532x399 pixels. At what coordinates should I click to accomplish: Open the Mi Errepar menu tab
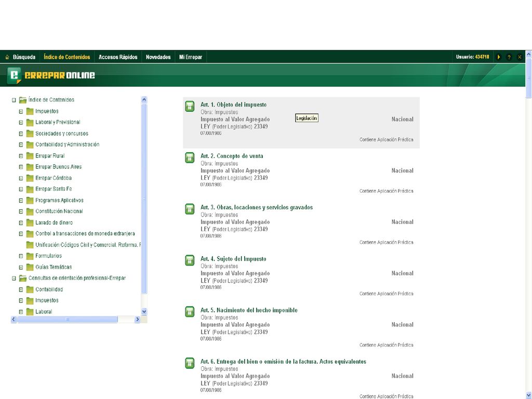coord(190,57)
